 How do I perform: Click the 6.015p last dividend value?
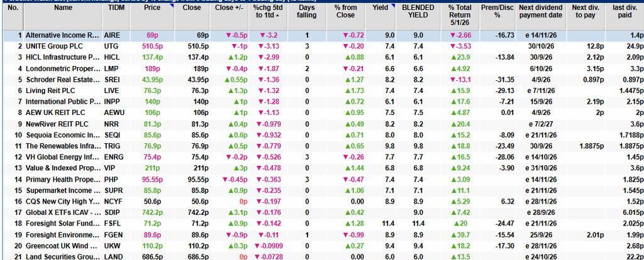(x=633, y=212)
